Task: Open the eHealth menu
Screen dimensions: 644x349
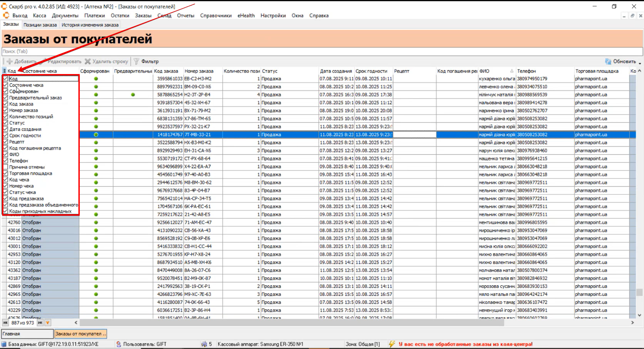Action: click(x=246, y=15)
